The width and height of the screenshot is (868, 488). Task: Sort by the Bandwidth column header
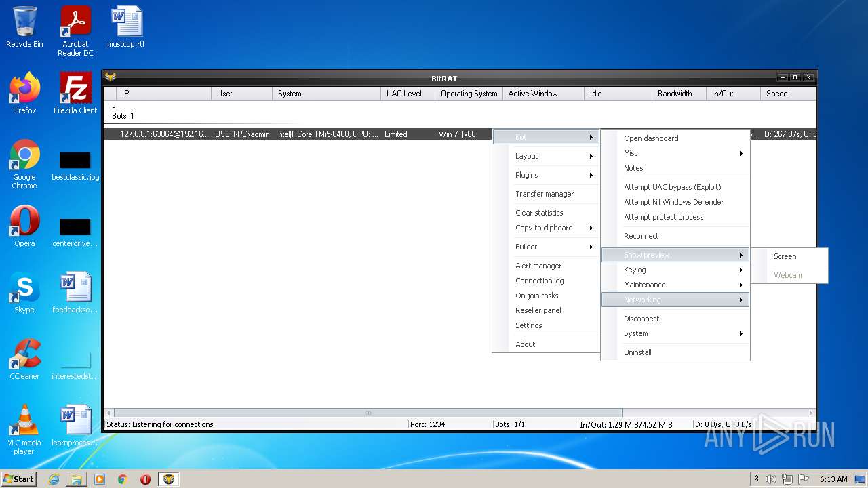tap(679, 94)
